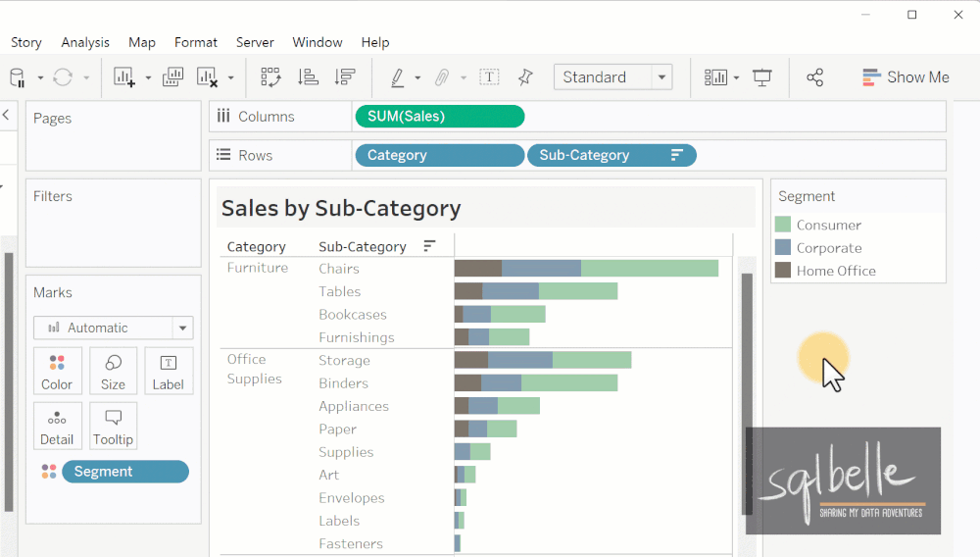This screenshot has height=557, width=980.
Task: Click the Swap Rows and Columns icon
Action: click(270, 77)
